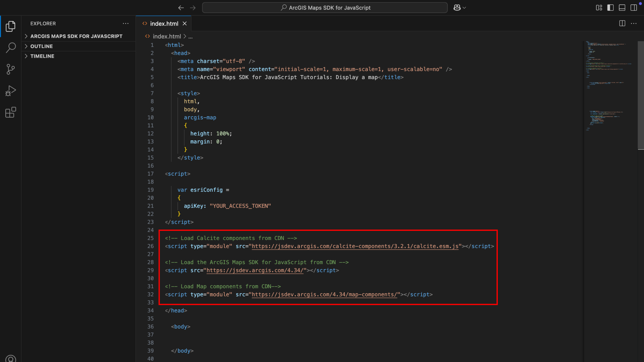Open the Extensions view
Image resolution: width=644 pixels, height=362 pixels.
click(x=10, y=112)
